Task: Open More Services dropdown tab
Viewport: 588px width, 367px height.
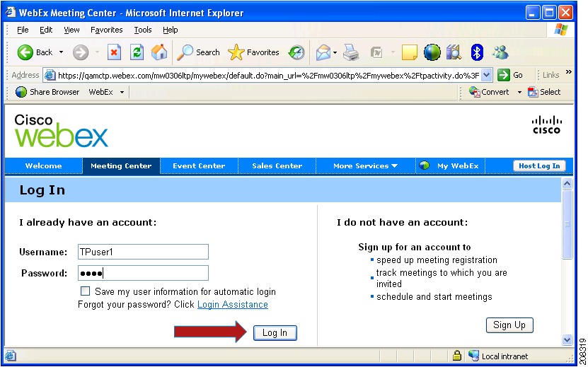Action: pos(365,165)
